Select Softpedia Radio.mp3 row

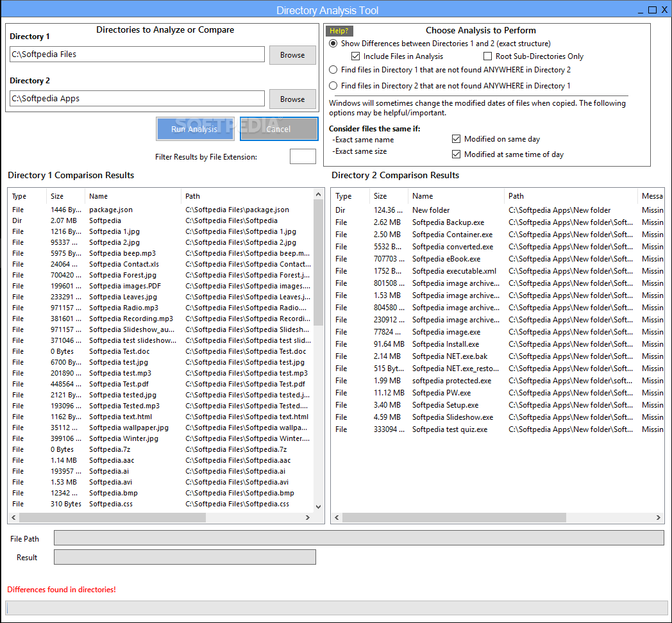pos(161,308)
